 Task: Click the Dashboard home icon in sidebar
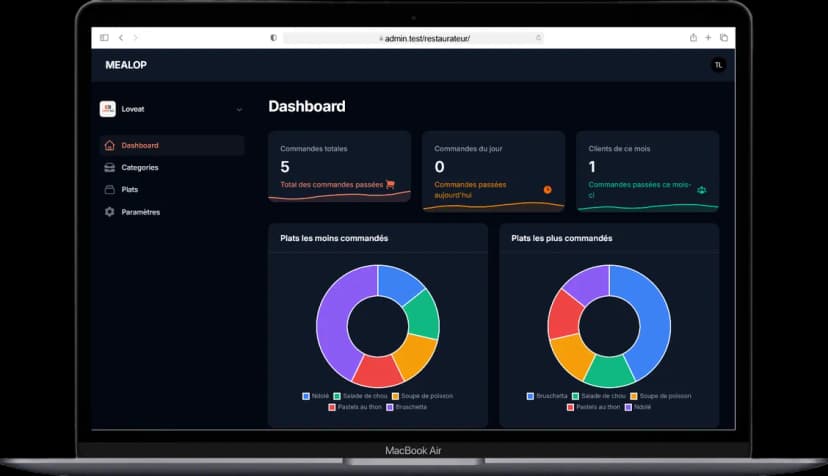click(110, 146)
